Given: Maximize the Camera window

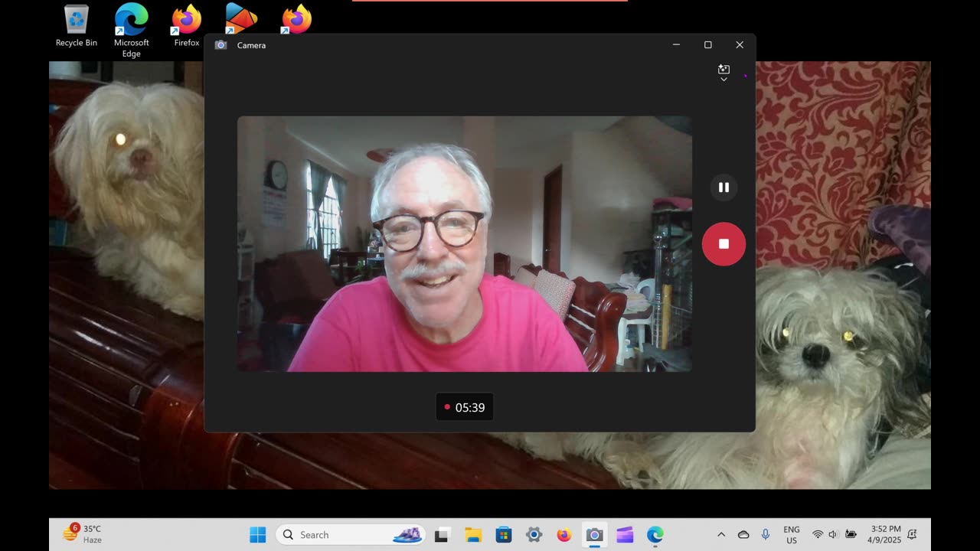Looking at the screenshot, I should coord(708,45).
